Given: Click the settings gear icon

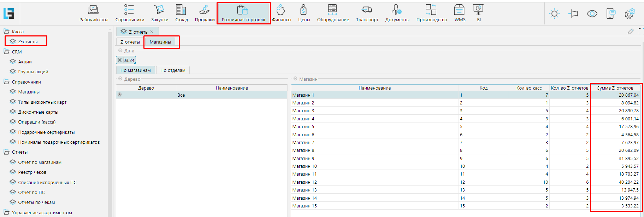Looking at the screenshot, I should point(630,14).
